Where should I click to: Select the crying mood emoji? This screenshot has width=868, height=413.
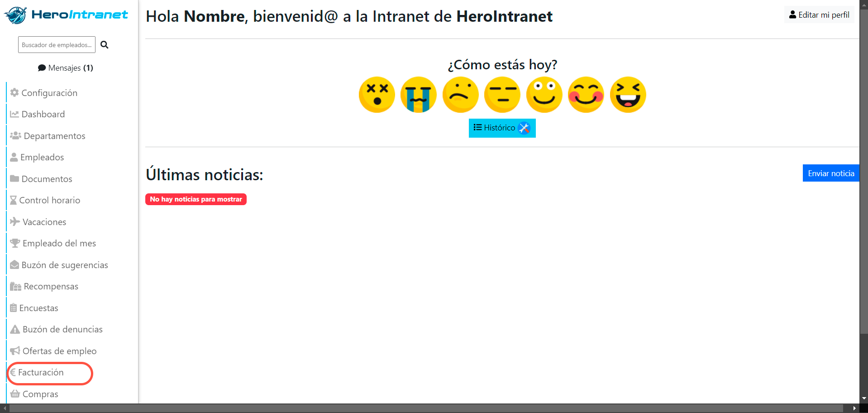pyautogui.click(x=419, y=95)
